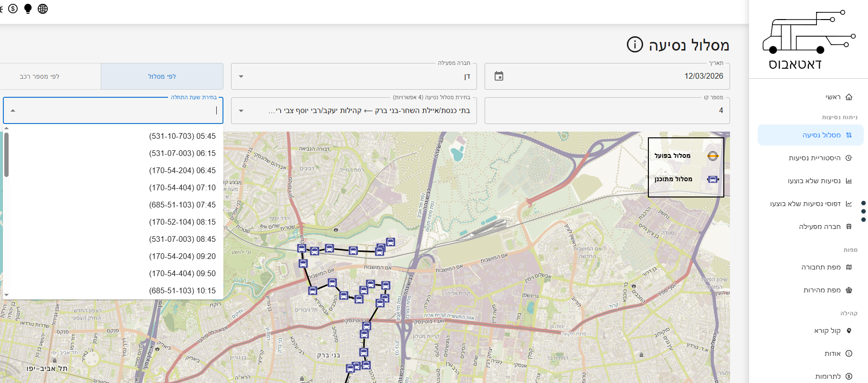
Task: Click the start time list scrollbar thumb
Action: (x=6, y=155)
